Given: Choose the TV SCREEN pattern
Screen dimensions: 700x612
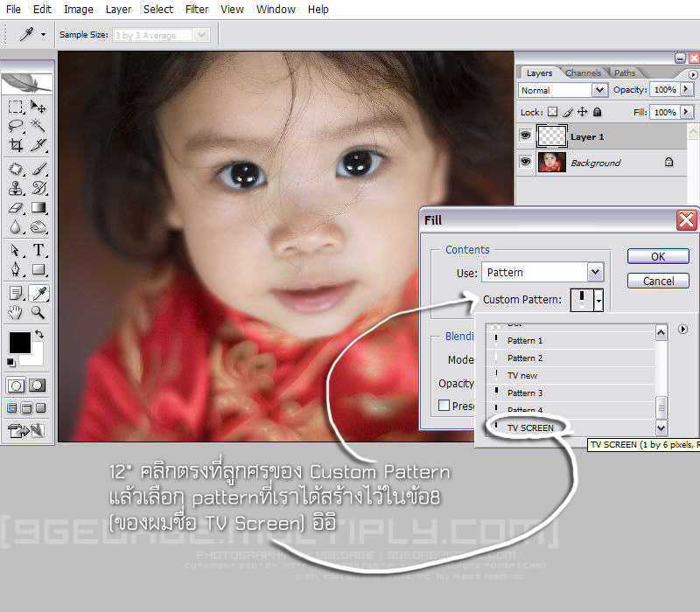Looking at the screenshot, I should coord(570,428).
